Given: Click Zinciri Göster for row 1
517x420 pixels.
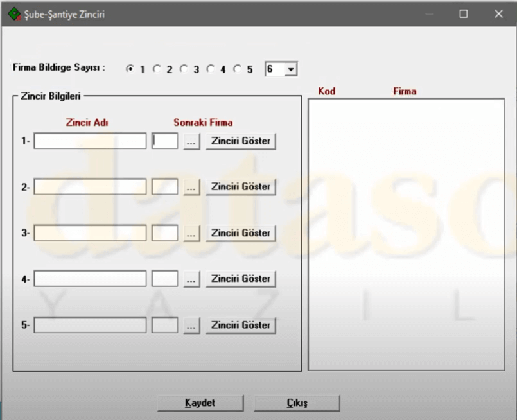Looking at the screenshot, I should point(241,141).
